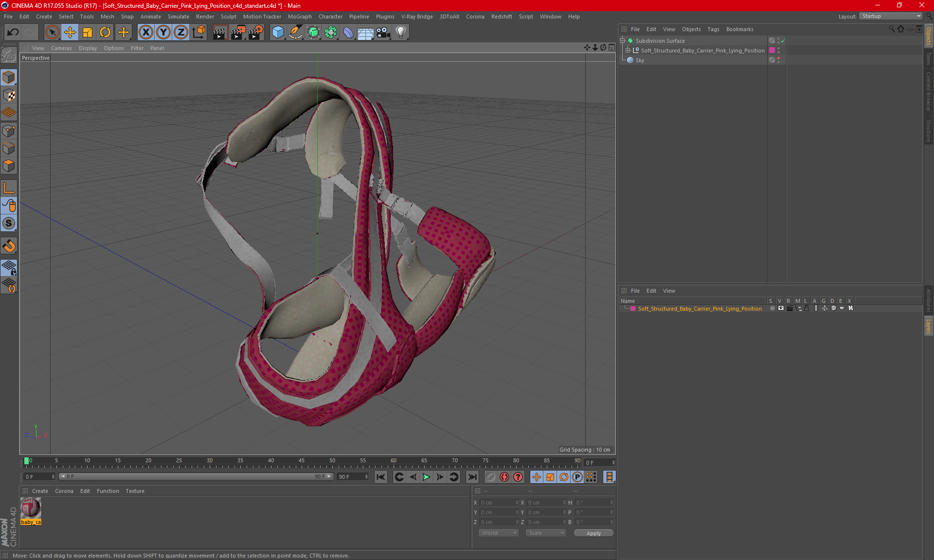This screenshot has width=934, height=560.
Task: Open the Light object icon
Action: pyautogui.click(x=400, y=33)
